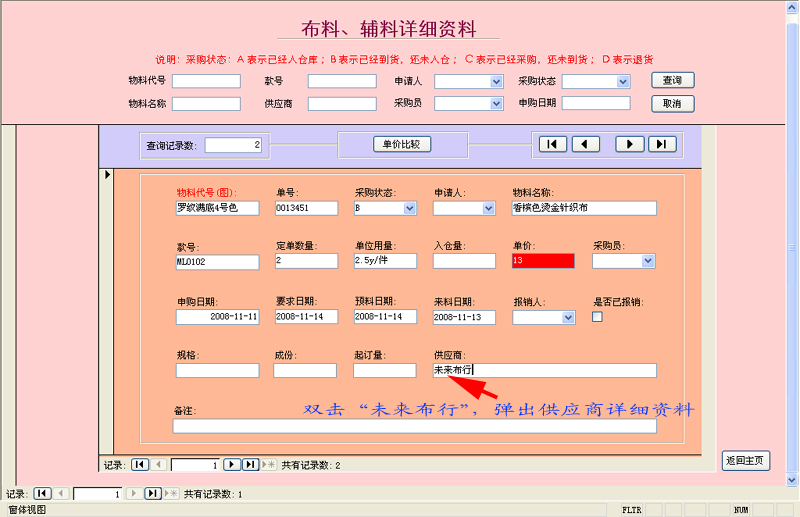
Task: Click the 单价比较 button
Action: (402, 144)
